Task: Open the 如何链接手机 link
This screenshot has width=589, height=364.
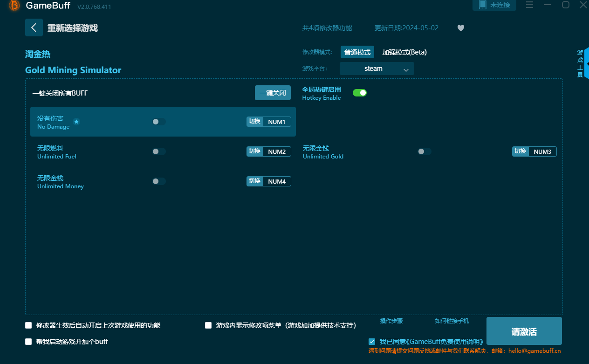Action: (x=452, y=321)
